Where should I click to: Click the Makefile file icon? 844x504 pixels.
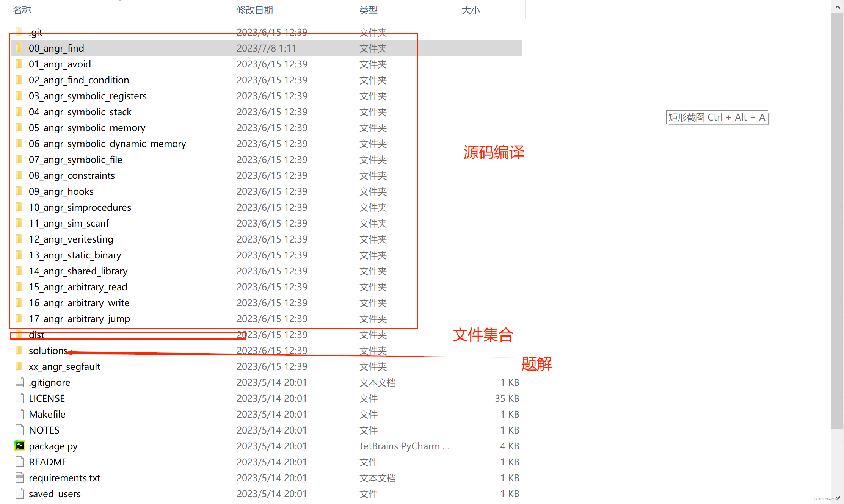point(19,414)
